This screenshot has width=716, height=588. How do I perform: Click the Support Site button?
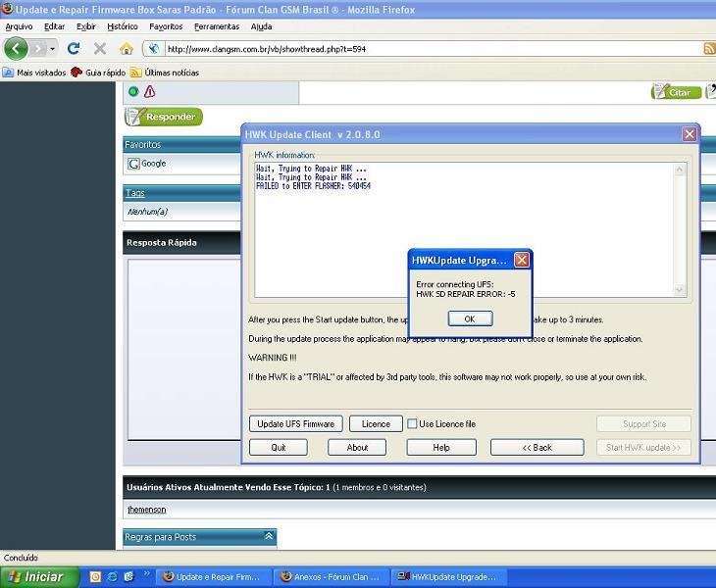(643, 423)
